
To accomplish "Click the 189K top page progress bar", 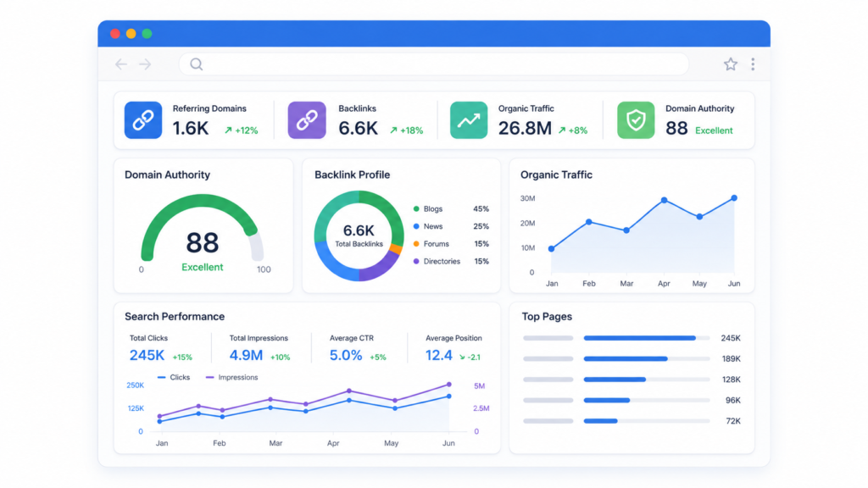I will [647, 359].
